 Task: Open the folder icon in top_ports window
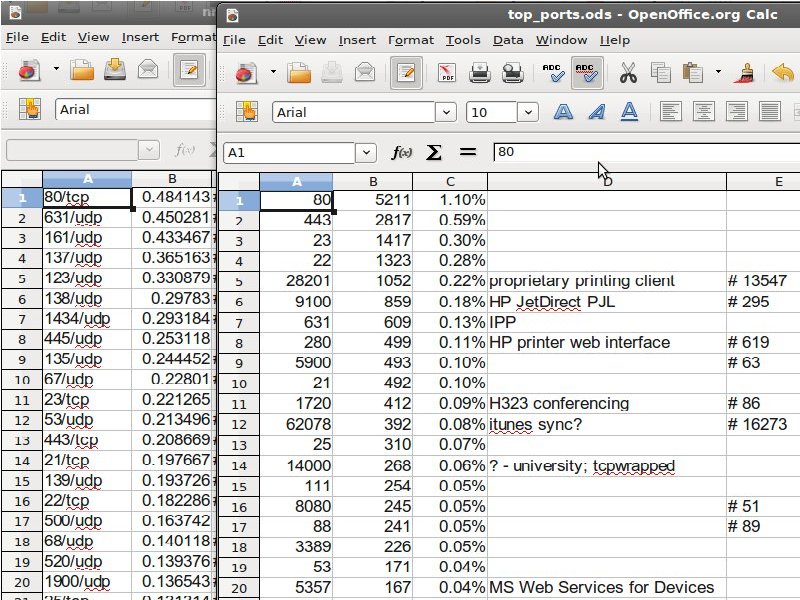pyautogui.click(x=299, y=73)
